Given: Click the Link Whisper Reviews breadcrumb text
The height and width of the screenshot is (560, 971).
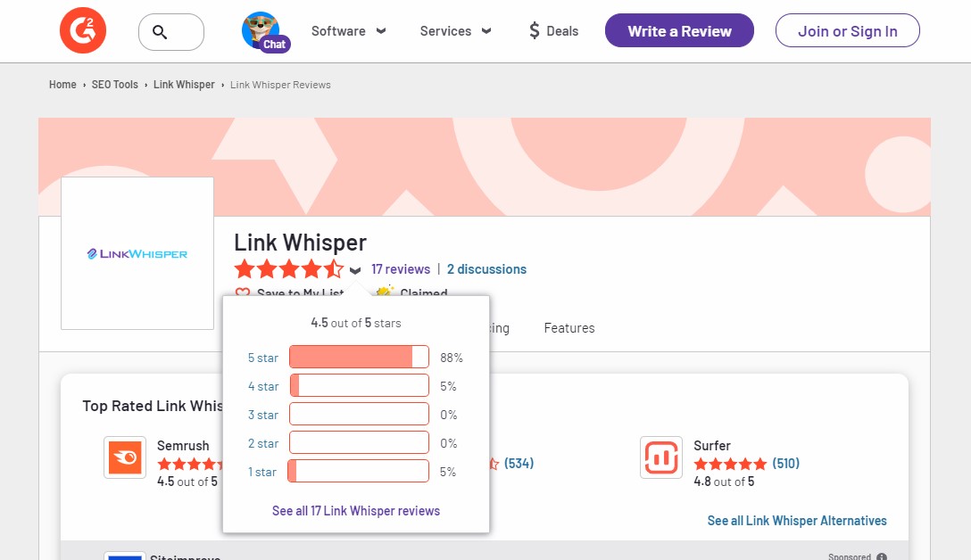Looking at the screenshot, I should [280, 85].
